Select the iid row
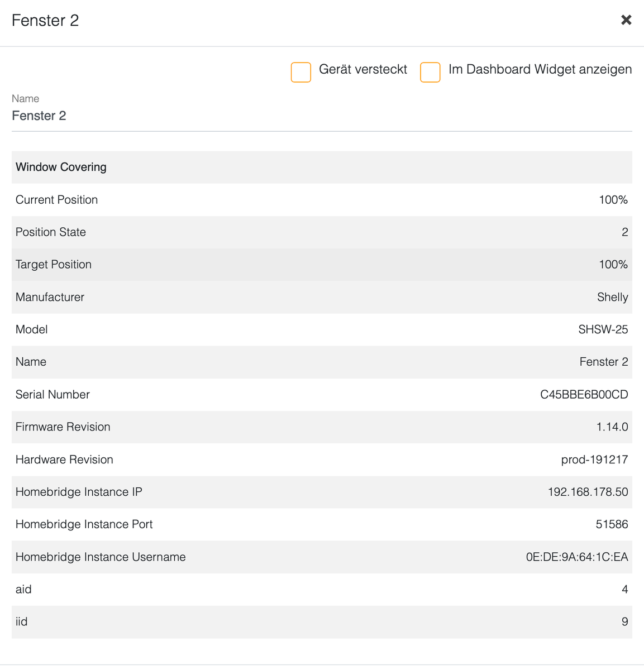644x670 pixels. tap(321, 622)
